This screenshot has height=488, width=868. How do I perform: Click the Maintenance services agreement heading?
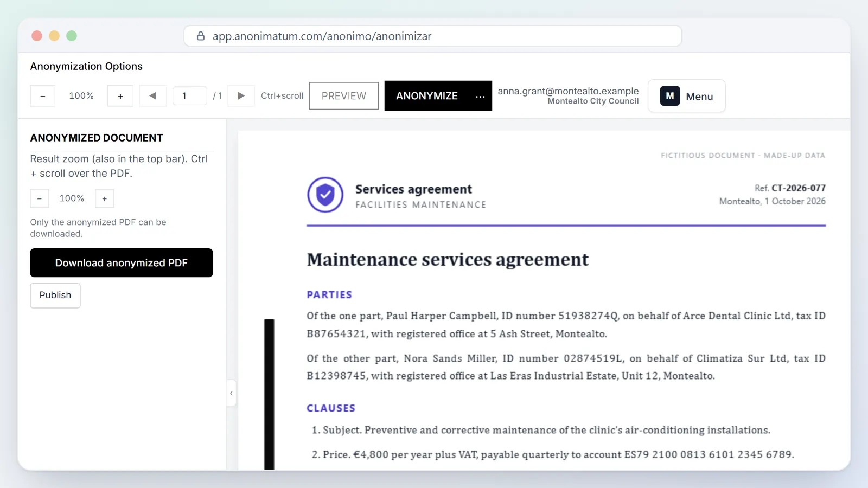click(x=448, y=260)
